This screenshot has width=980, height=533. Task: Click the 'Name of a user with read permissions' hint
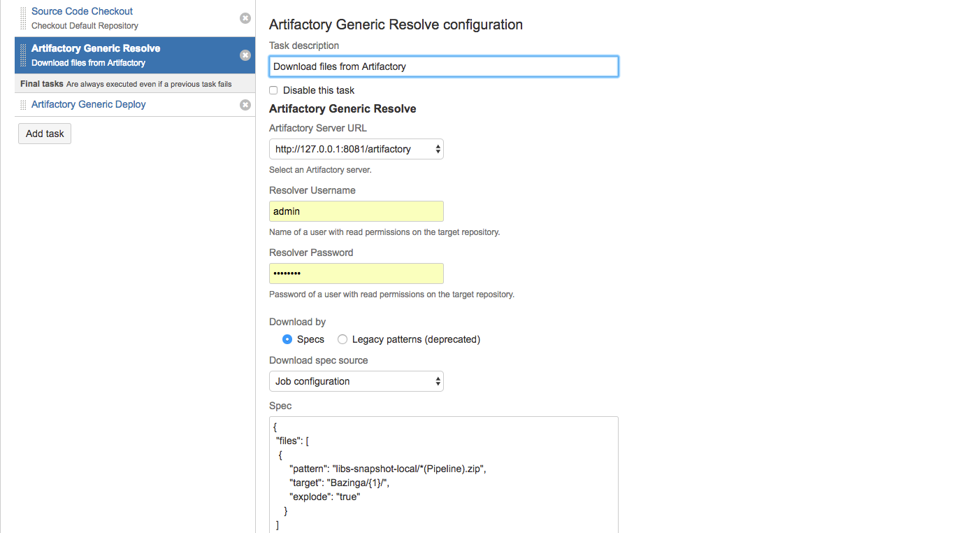(384, 232)
